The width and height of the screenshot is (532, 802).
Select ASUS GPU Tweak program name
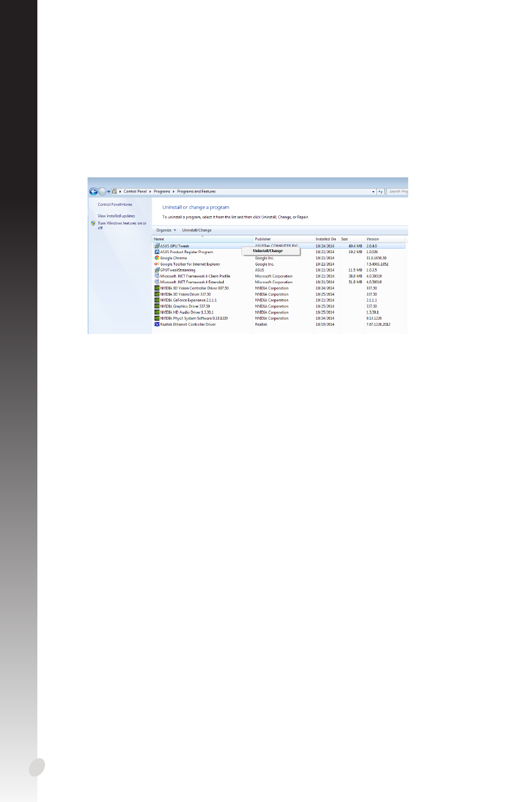(175, 246)
